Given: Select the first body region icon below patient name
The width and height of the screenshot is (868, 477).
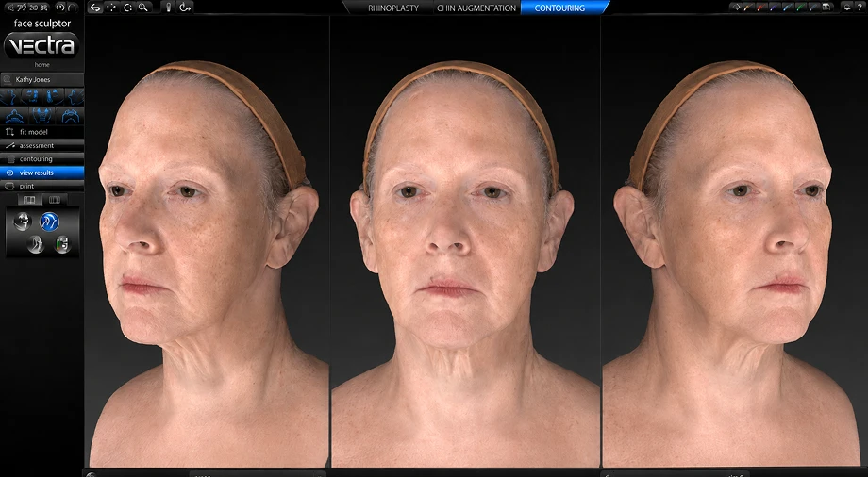Looking at the screenshot, I should (x=11, y=97).
